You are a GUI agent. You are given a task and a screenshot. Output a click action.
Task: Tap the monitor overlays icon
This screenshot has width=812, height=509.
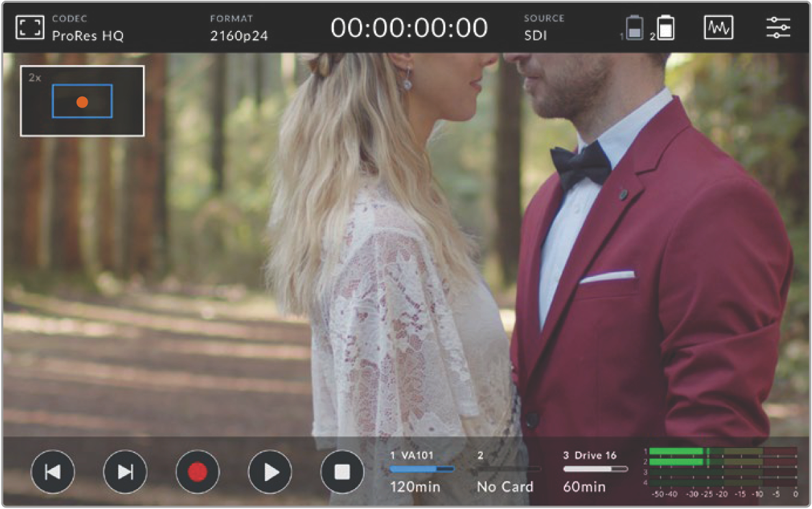[x=29, y=28]
